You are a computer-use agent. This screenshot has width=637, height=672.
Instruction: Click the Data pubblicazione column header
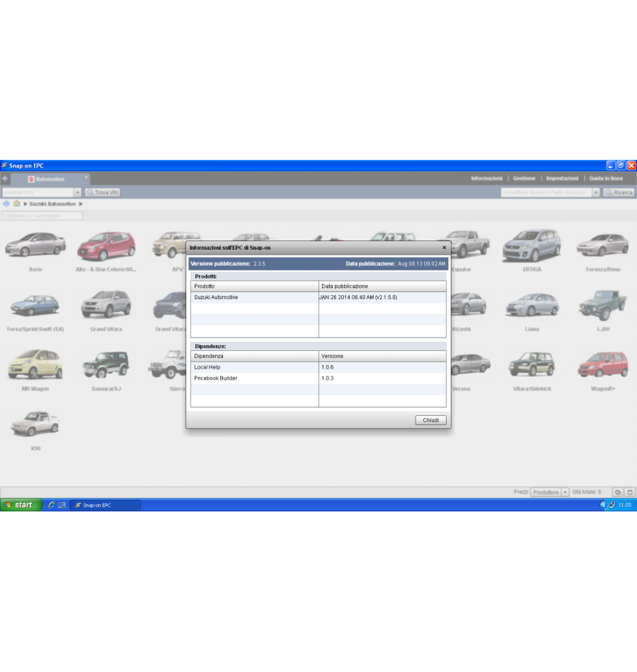tap(382, 286)
